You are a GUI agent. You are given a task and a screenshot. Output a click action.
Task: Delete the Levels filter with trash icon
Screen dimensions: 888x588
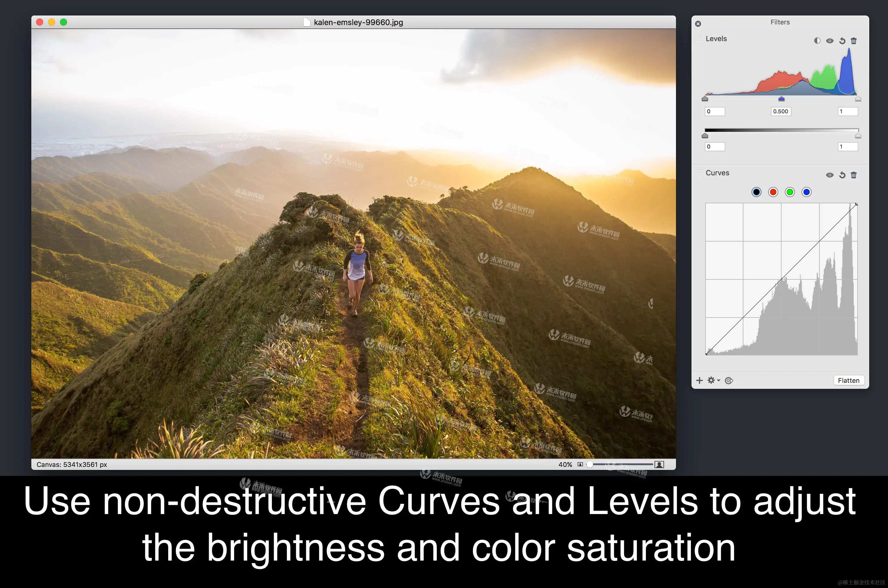point(854,41)
